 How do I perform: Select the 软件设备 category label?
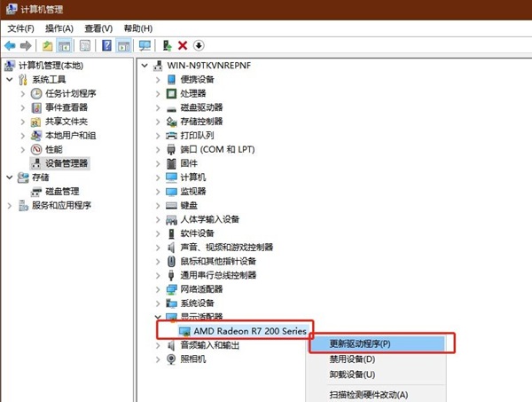[x=197, y=233]
